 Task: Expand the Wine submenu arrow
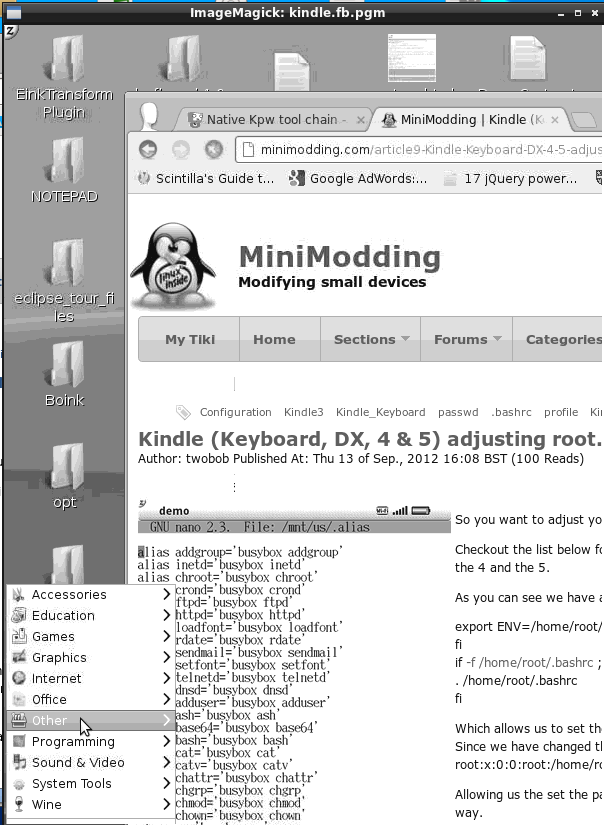(x=166, y=804)
